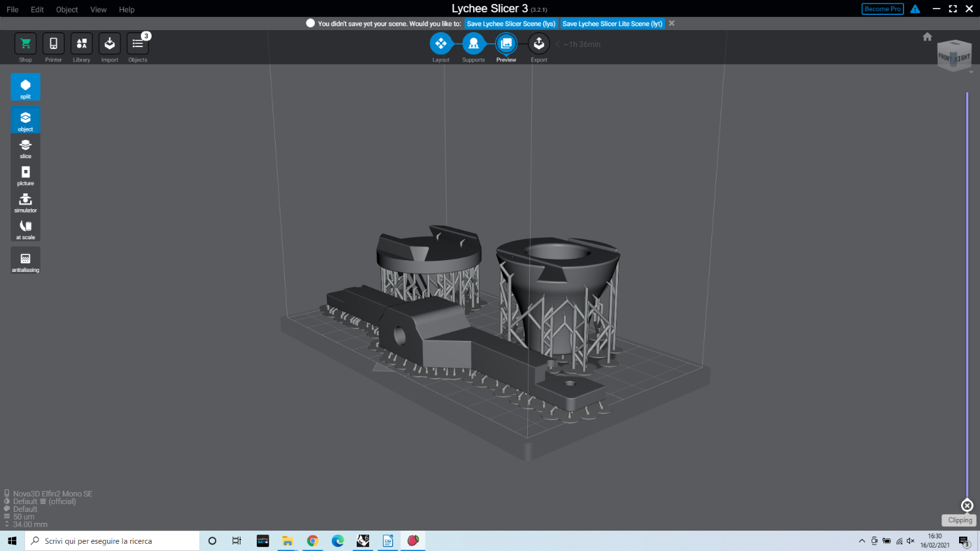This screenshot has height=551, width=980.
Task: Switch preview to slice mode
Action: (25, 147)
